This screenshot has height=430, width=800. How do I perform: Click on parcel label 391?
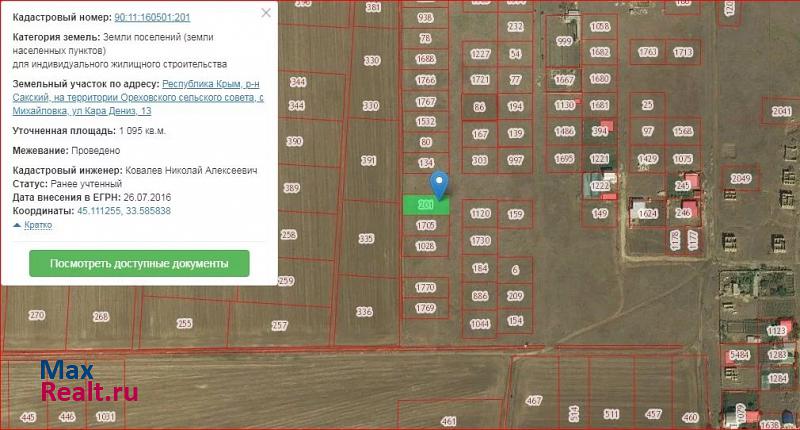click(368, 160)
